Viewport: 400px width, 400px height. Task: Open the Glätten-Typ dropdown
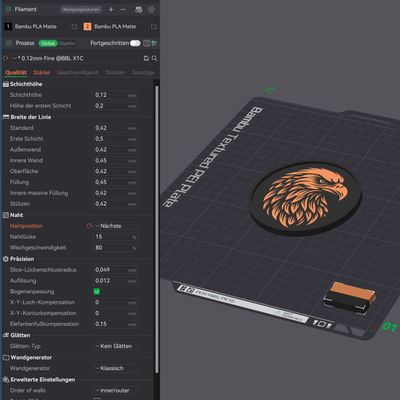click(x=116, y=346)
